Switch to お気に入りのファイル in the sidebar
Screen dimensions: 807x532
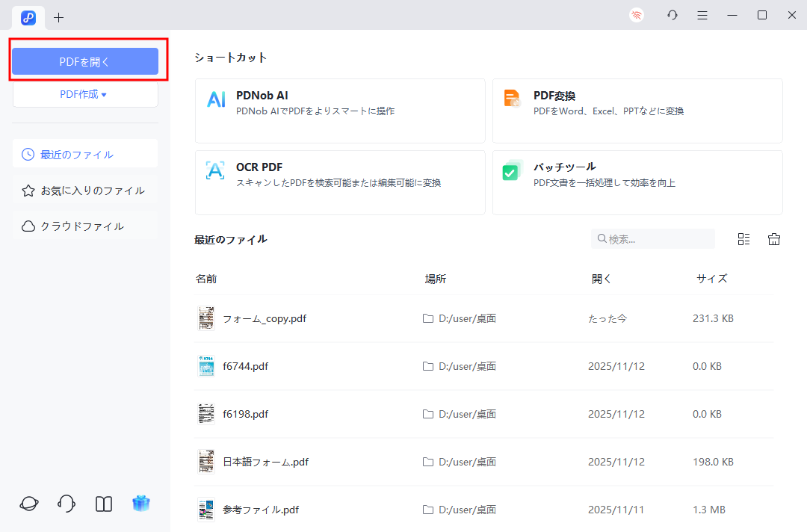click(84, 190)
